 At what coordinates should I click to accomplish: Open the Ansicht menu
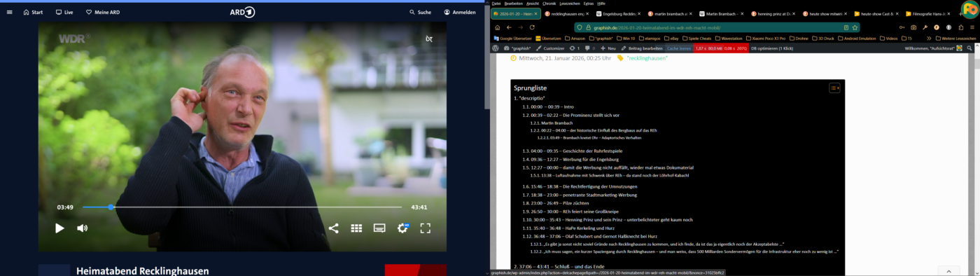tap(533, 3)
